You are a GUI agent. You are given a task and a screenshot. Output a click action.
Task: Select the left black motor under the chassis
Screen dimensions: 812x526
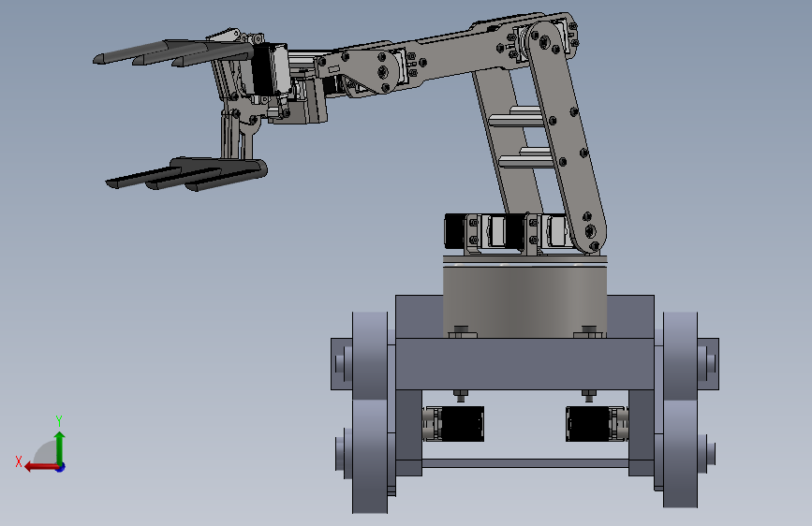point(461,423)
